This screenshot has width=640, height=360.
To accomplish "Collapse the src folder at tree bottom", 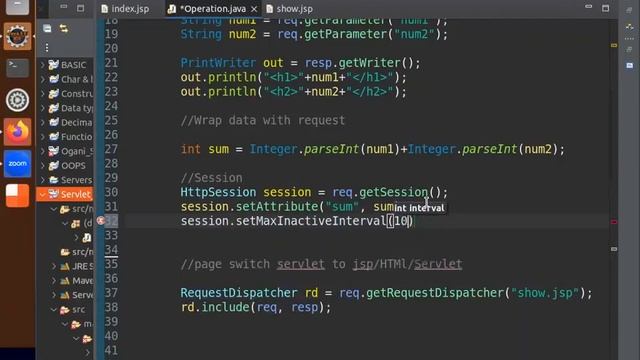I will point(54,310).
